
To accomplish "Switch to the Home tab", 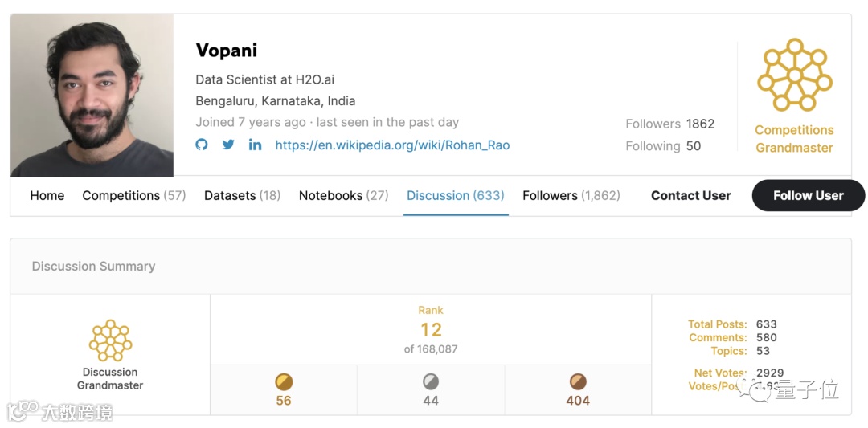I will pyautogui.click(x=47, y=195).
